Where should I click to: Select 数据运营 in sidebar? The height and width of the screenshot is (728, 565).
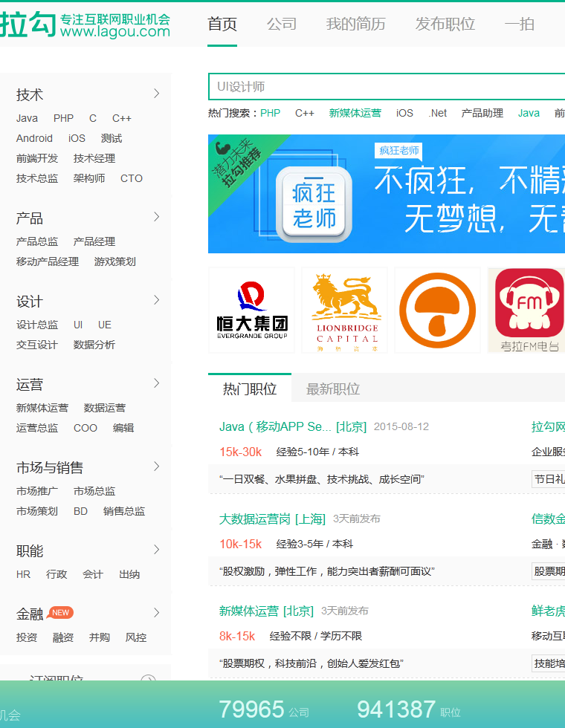click(105, 408)
